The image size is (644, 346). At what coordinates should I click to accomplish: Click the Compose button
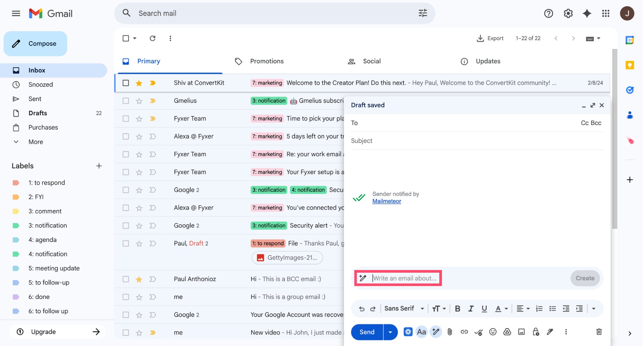click(x=36, y=43)
